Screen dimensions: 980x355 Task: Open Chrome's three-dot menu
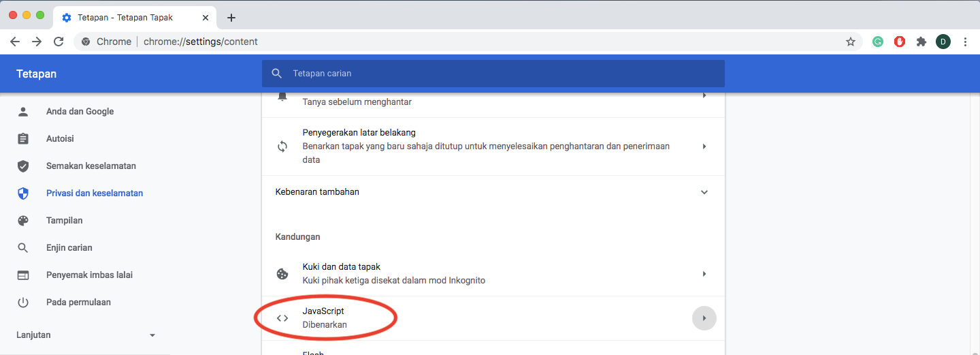click(x=965, y=42)
